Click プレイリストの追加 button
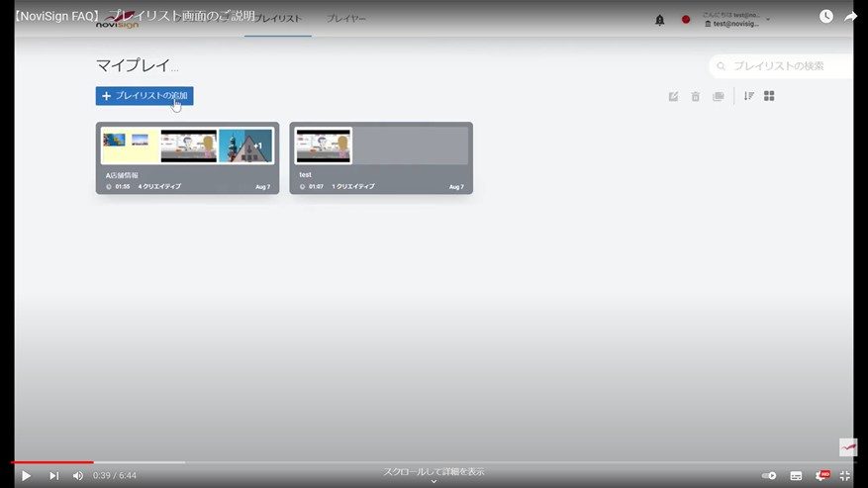Image resolution: width=868 pixels, height=488 pixels. click(145, 96)
